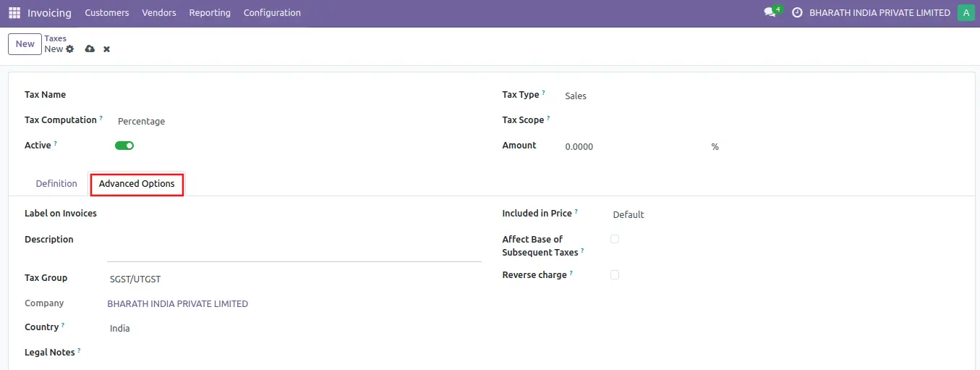Click the gear actions icon beside New
Image resolution: width=980 pixels, height=370 pixels.
pos(70,49)
